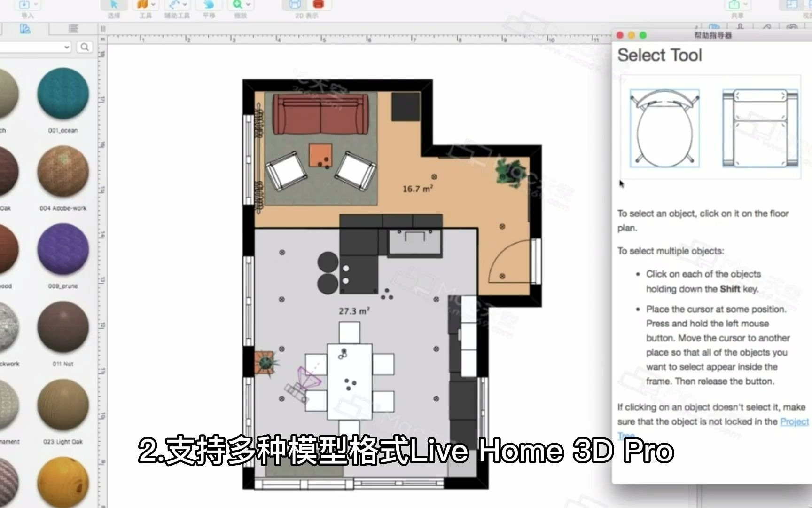Open the Import dropdown arrow

36,4
